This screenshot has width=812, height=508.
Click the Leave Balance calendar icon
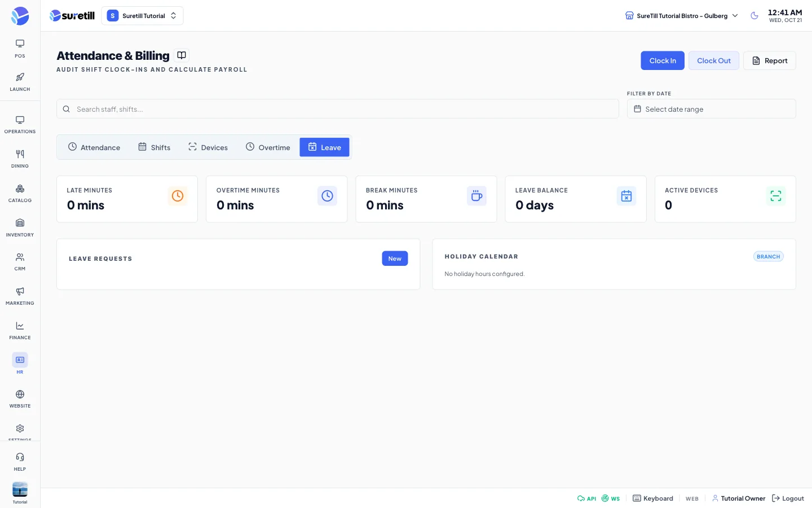(626, 196)
